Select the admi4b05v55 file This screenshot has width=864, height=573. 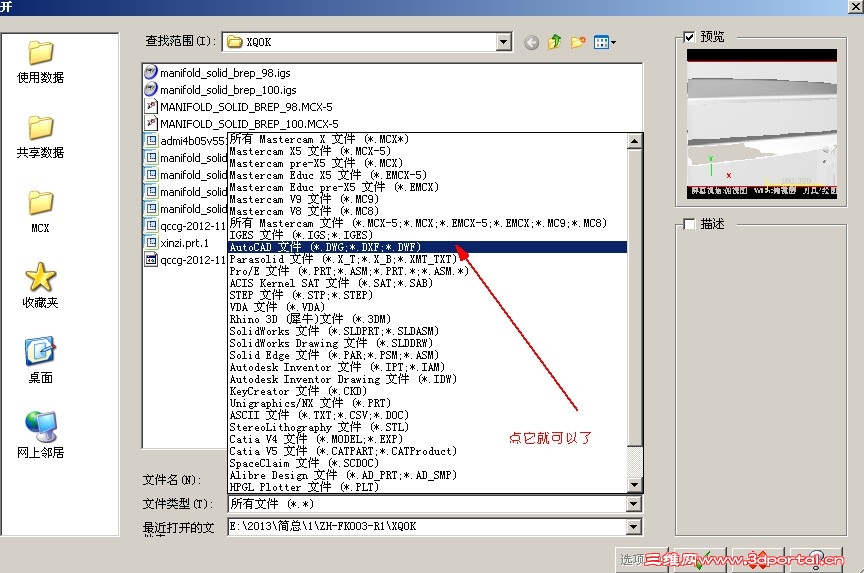[185, 141]
